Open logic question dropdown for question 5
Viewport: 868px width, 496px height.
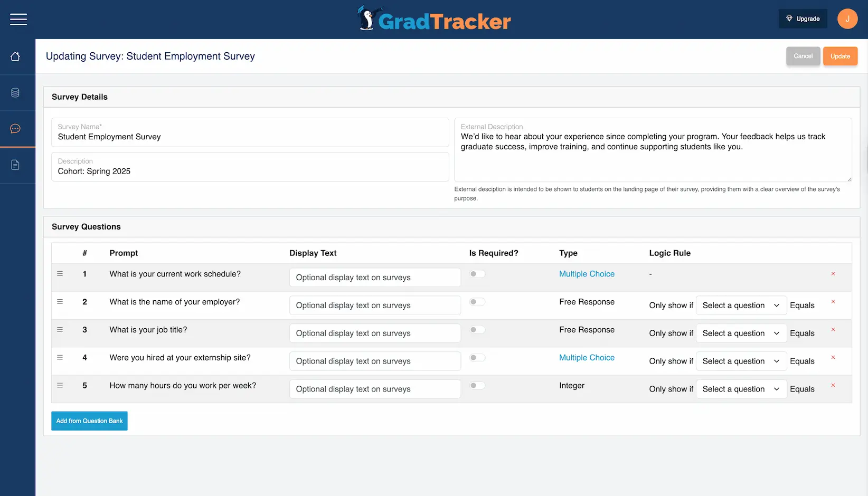click(x=740, y=389)
